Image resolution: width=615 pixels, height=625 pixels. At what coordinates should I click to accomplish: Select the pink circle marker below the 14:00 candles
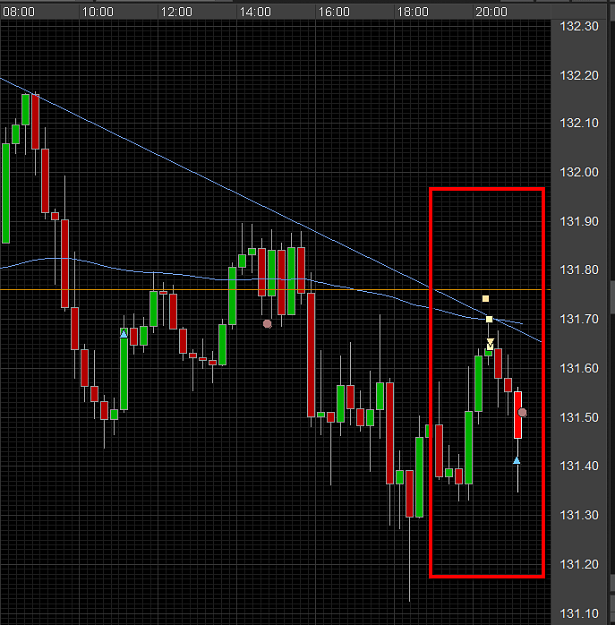pyautogui.click(x=267, y=324)
